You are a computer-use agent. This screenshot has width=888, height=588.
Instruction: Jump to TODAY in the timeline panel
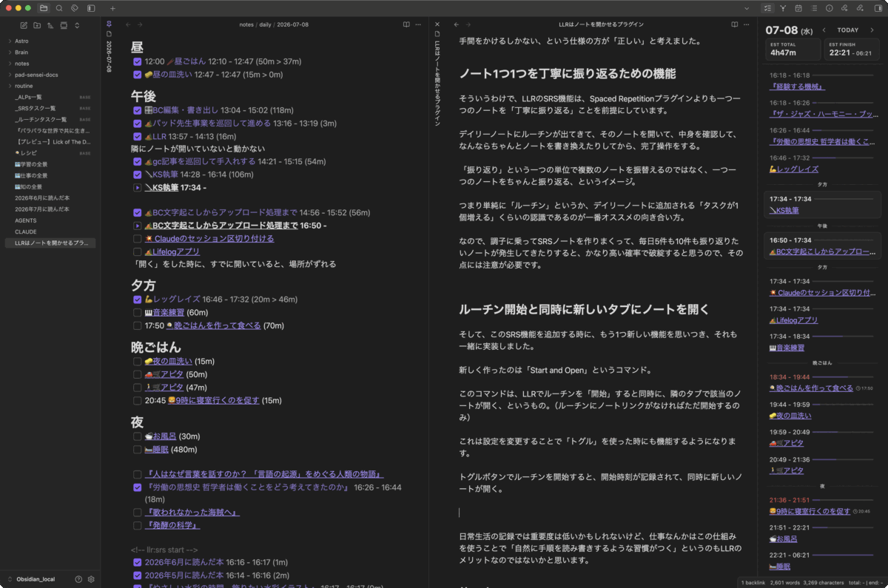tap(848, 30)
